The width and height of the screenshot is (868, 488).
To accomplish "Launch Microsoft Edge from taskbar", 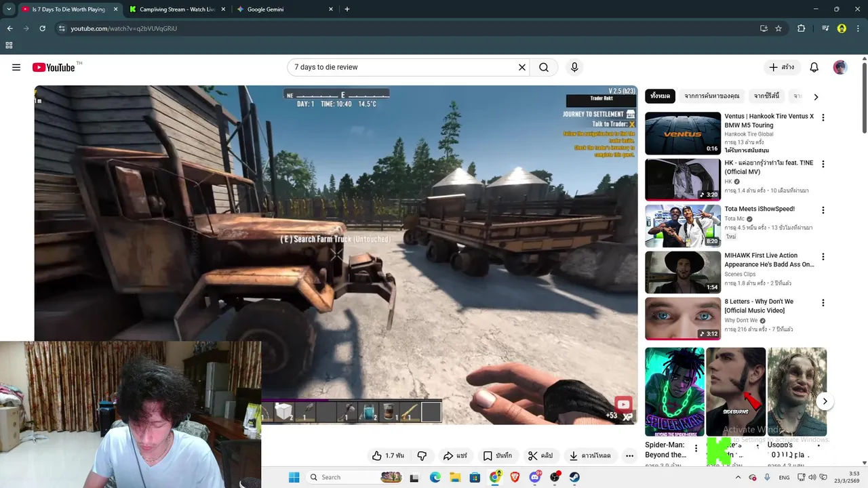I will pyautogui.click(x=435, y=477).
